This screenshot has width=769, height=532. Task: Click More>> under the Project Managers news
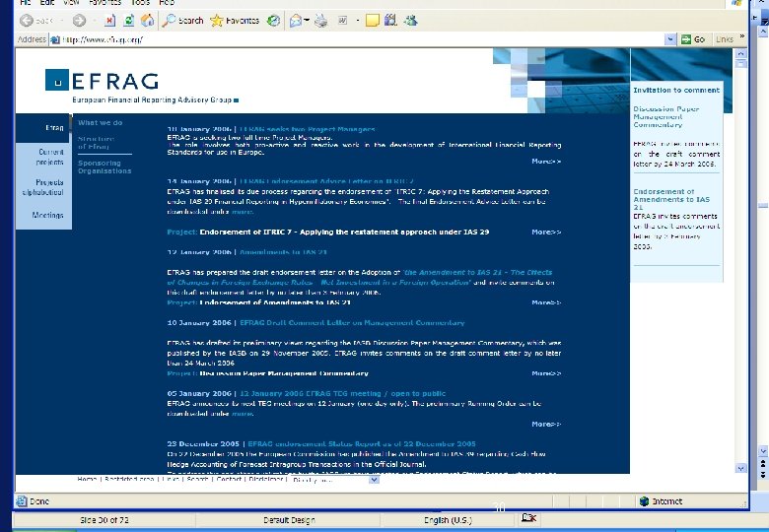pyautogui.click(x=546, y=162)
